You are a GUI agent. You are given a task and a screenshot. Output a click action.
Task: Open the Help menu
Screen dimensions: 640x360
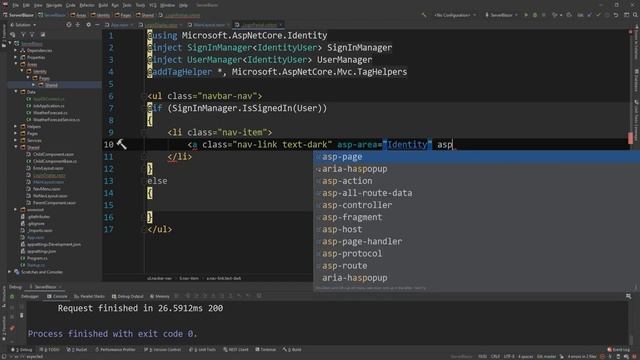pyautogui.click(x=184, y=5)
